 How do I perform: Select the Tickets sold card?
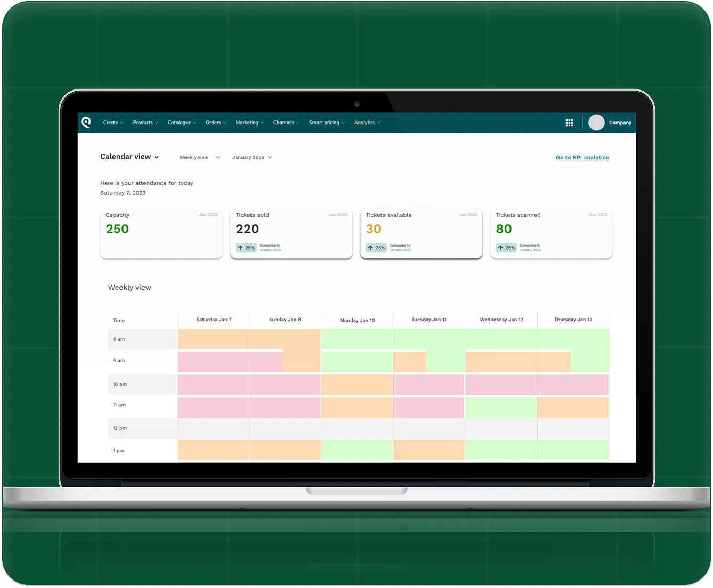(291, 234)
